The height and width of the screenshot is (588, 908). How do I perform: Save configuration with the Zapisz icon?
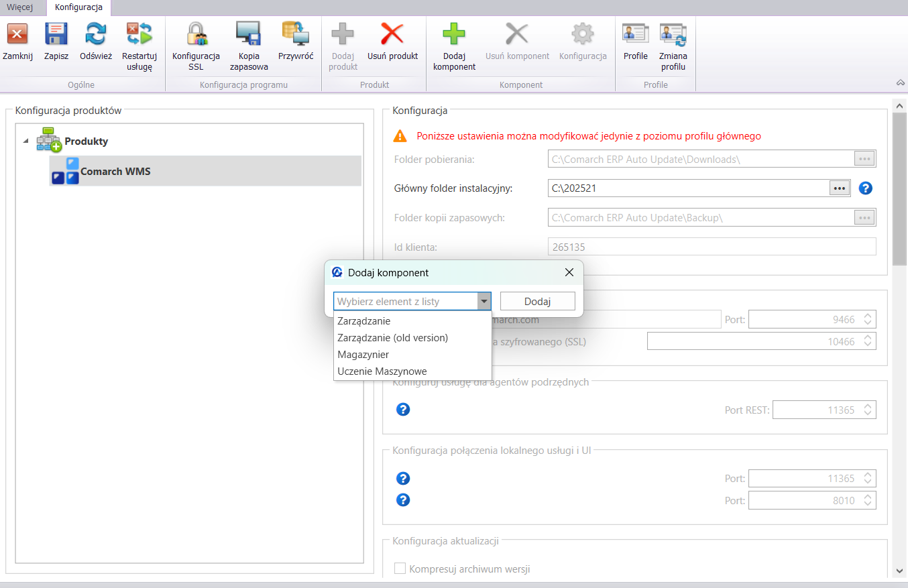click(x=56, y=34)
